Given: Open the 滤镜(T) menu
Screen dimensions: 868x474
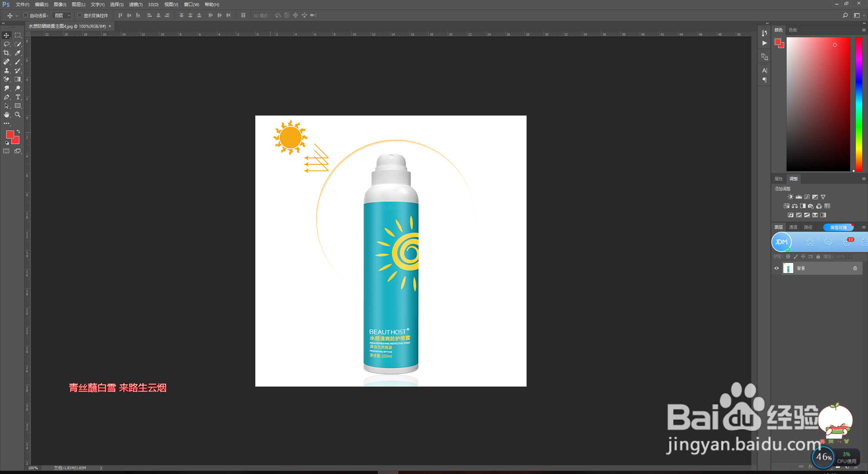Looking at the screenshot, I should (x=136, y=4).
